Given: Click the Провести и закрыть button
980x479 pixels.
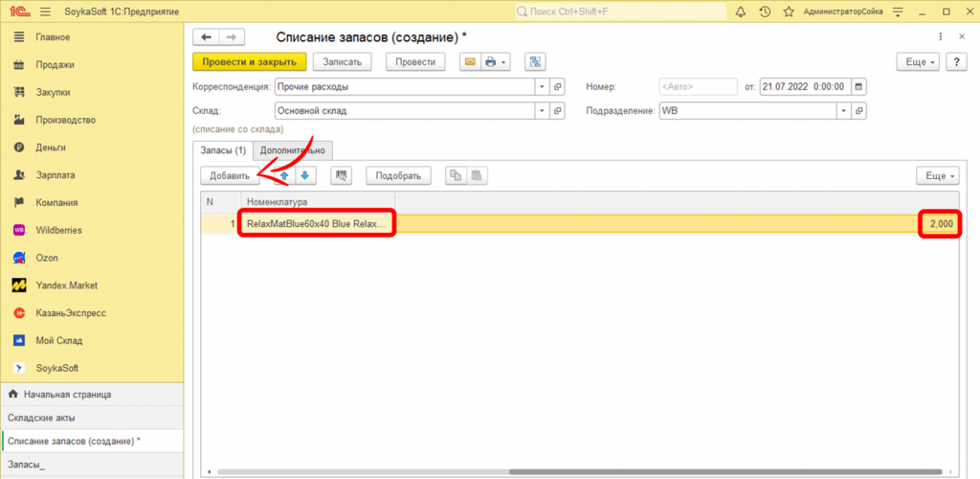Looking at the screenshot, I should pyautogui.click(x=249, y=61).
